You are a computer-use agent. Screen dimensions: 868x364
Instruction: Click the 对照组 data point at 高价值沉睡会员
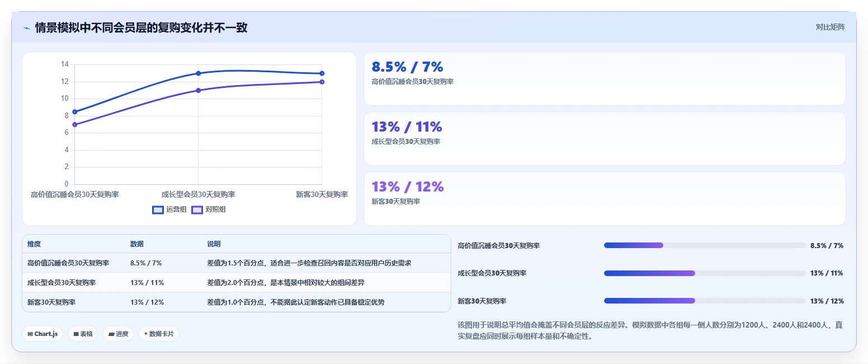pos(74,124)
